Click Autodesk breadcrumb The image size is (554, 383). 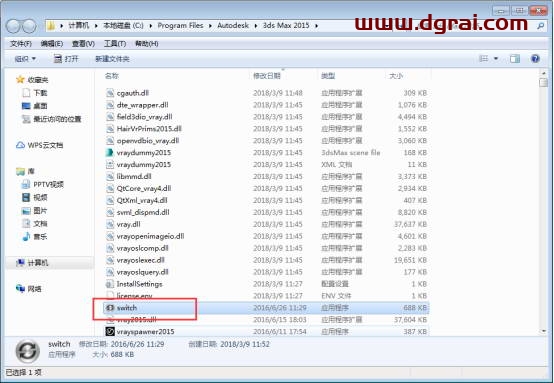tap(233, 25)
